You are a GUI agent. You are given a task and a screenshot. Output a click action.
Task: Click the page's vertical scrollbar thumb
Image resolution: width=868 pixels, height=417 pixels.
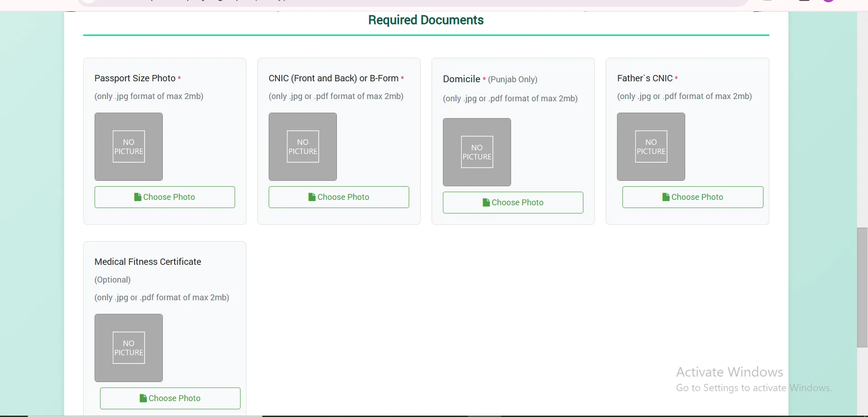[862, 287]
